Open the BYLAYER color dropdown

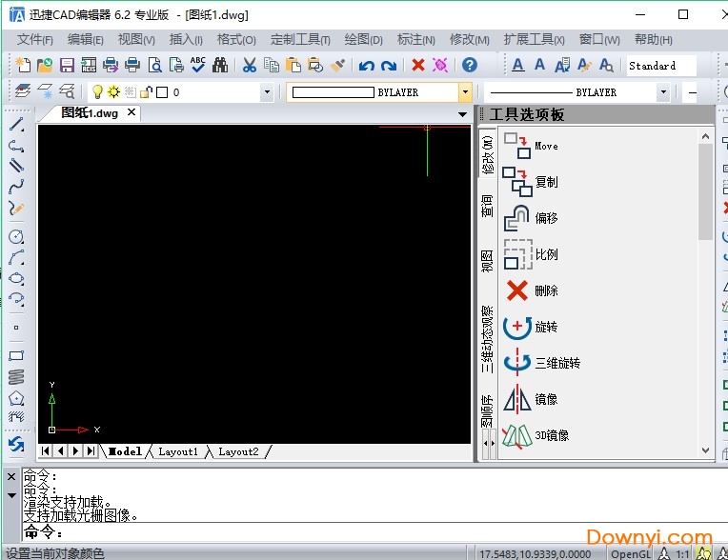(465, 92)
